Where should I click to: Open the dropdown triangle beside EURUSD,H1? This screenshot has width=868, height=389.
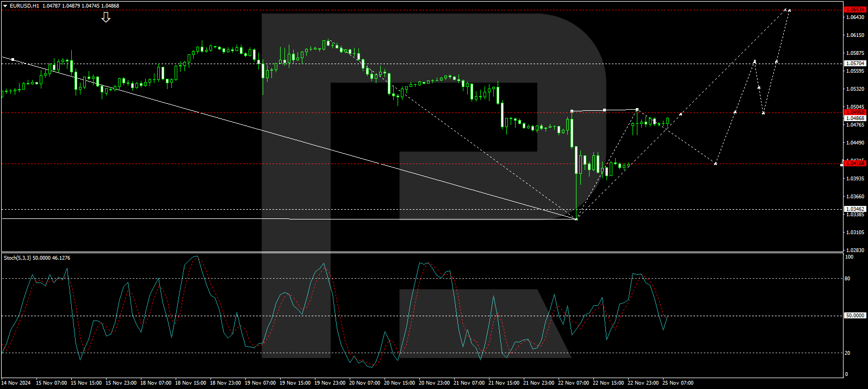pos(5,6)
